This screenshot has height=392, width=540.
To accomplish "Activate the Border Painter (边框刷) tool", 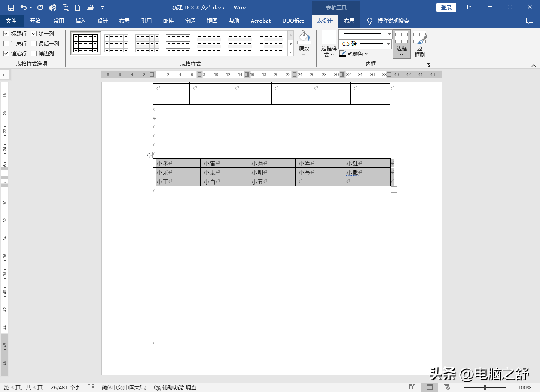I will [x=420, y=44].
